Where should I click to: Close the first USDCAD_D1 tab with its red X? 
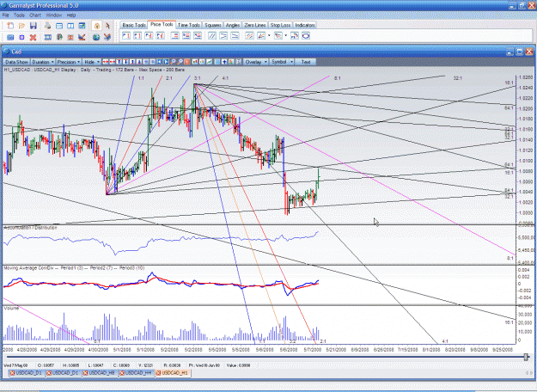coord(12,373)
